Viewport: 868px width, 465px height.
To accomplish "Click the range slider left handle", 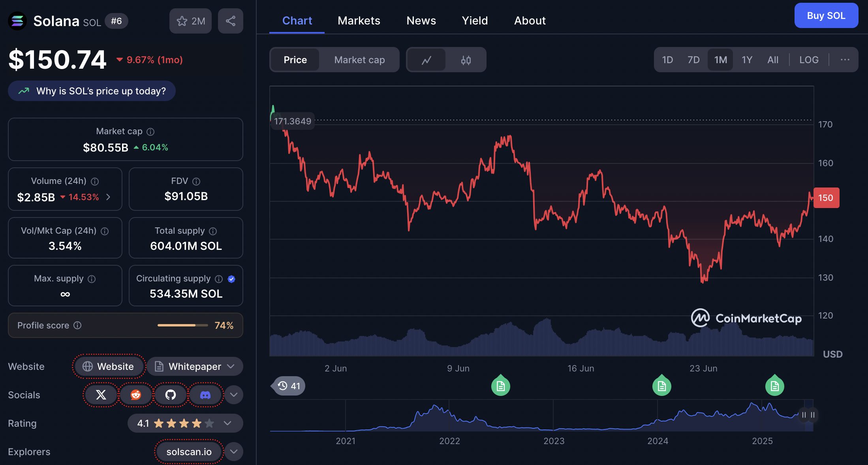I will 804,415.
